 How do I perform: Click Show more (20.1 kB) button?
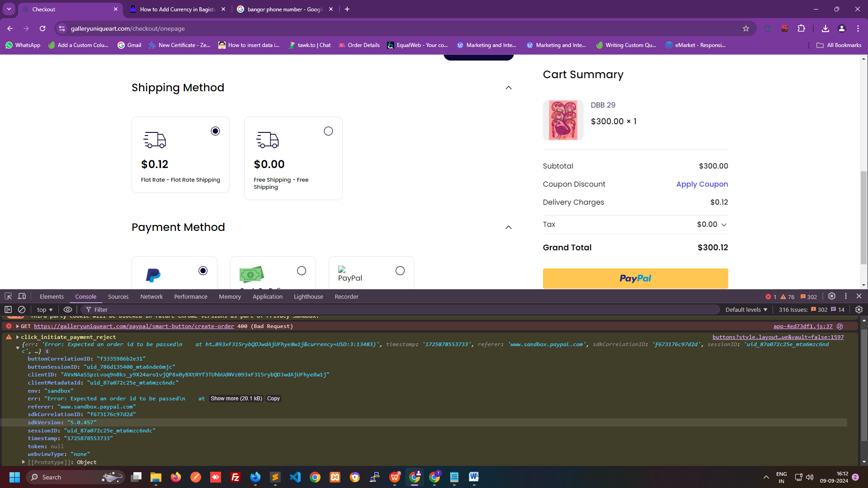(x=236, y=399)
